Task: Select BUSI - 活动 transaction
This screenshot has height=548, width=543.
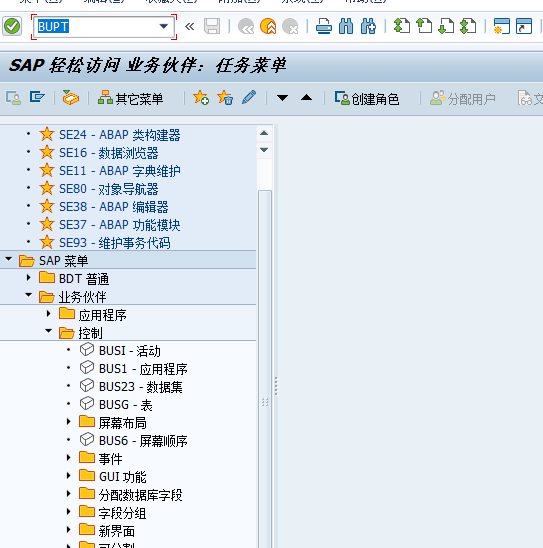Action: click(130, 351)
